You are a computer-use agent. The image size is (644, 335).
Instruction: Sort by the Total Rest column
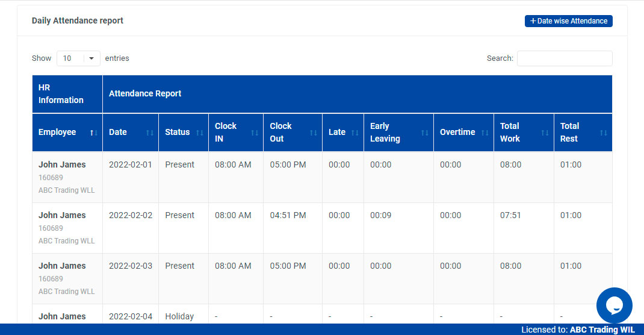(603, 133)
